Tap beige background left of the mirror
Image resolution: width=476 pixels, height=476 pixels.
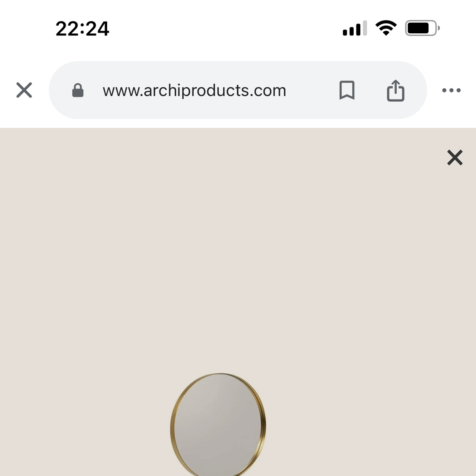click(x=85, y=425)
